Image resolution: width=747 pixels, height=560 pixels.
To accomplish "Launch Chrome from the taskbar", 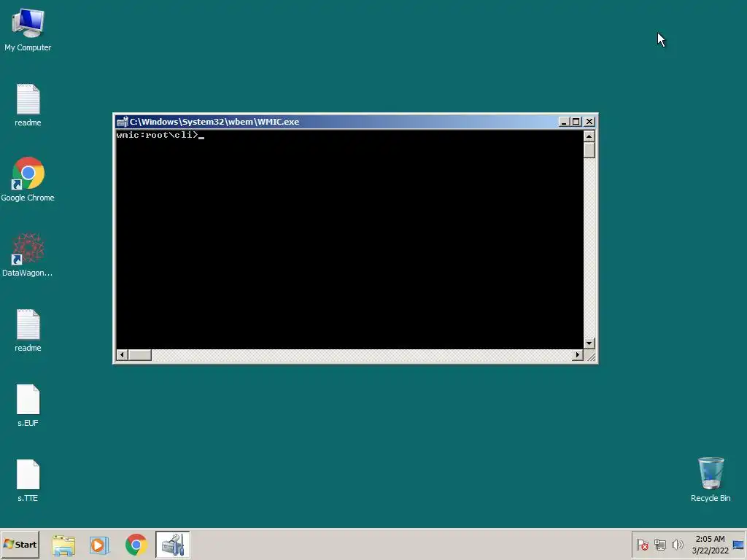I will tap(136, 545).
